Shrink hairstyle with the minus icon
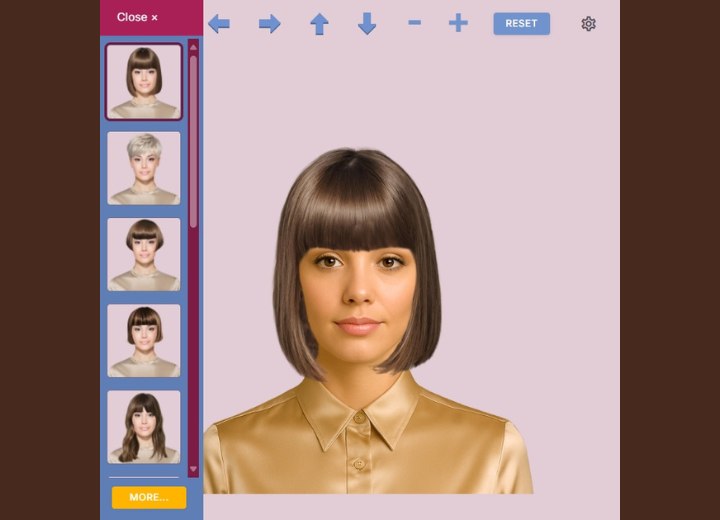Viewport: 720px width, 520px height. tap(415, 23)
